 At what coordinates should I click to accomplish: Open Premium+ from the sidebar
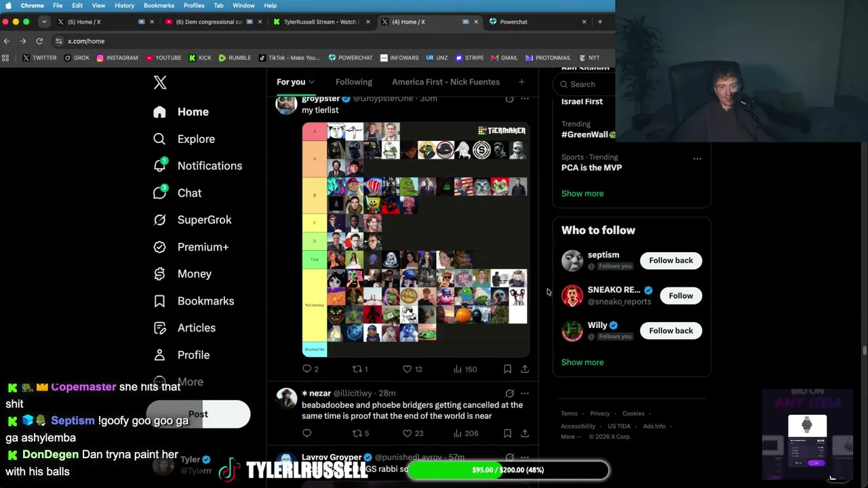click(191, 247)
